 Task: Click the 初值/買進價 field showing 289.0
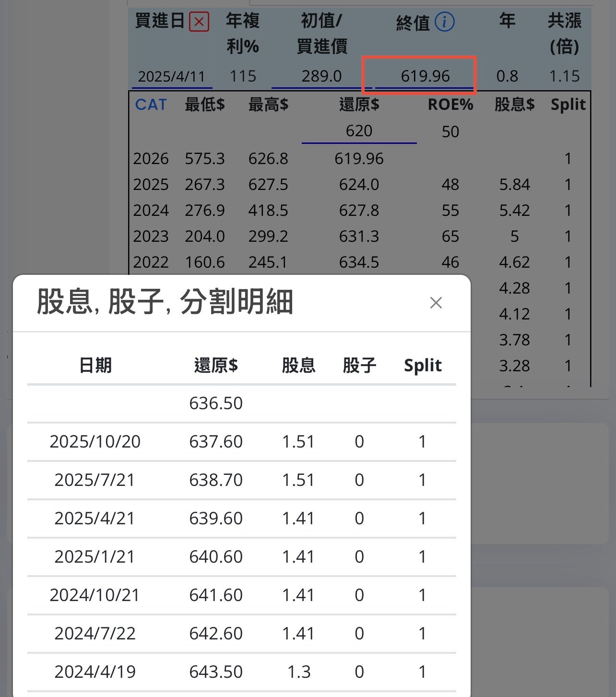click(x=321, y=76)
